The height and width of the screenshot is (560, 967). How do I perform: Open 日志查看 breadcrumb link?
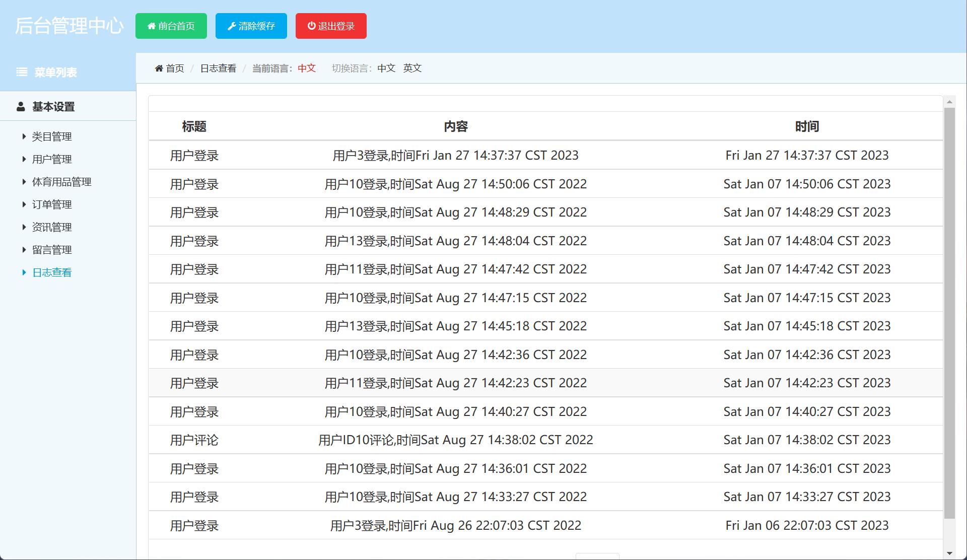point(218,68)
